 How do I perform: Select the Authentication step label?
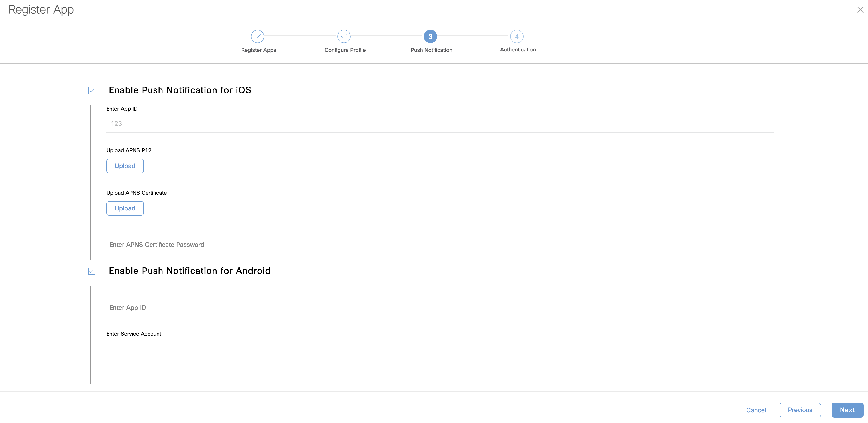click(x=518, y=49)
